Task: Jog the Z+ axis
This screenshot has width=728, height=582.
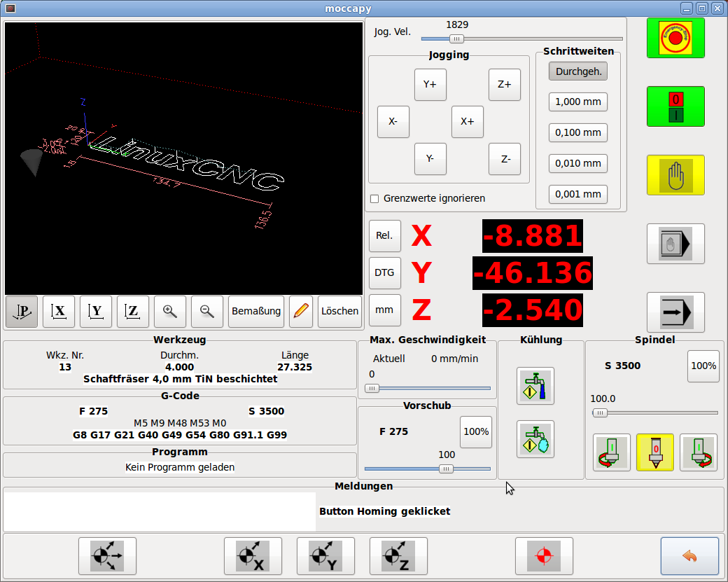Action: (505, 85)
